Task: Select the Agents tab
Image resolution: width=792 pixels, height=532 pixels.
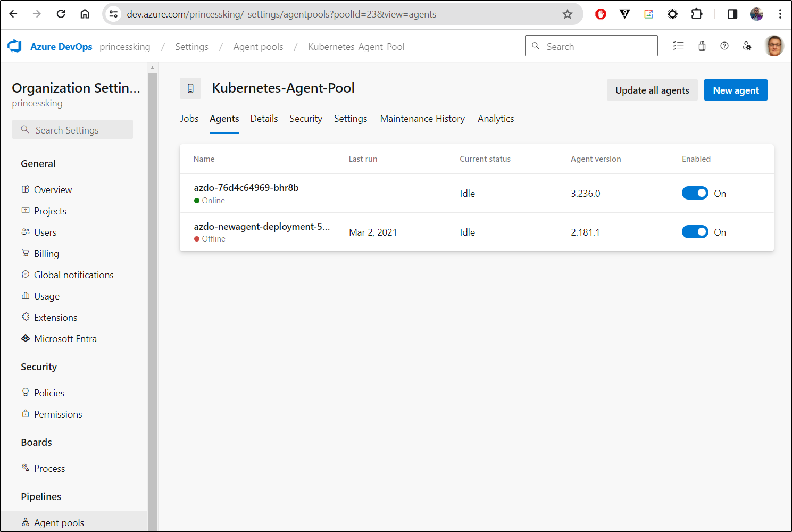Action: point(224,119)
